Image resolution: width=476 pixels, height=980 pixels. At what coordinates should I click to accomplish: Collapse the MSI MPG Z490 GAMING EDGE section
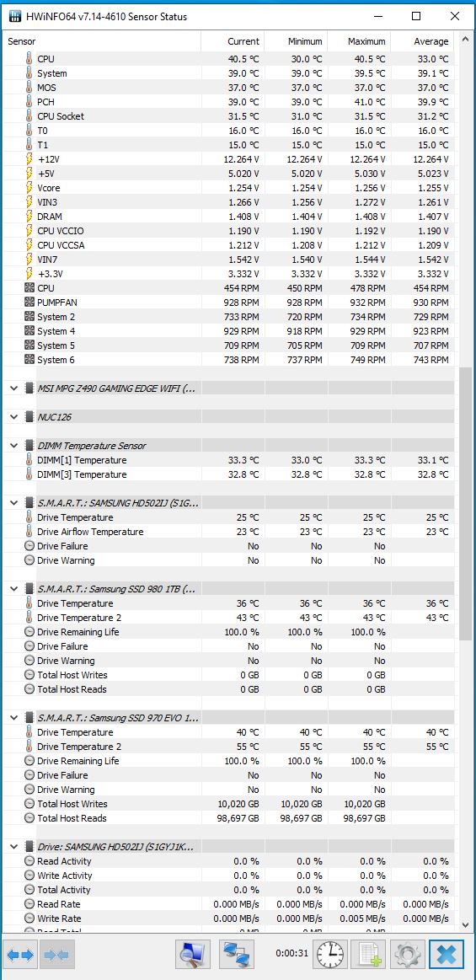pyautogui.click(x=13, y=388)
